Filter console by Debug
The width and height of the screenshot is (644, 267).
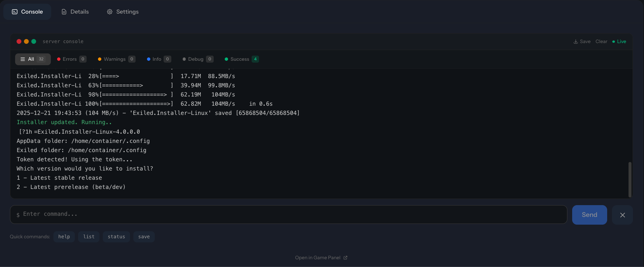pos(198,59)
